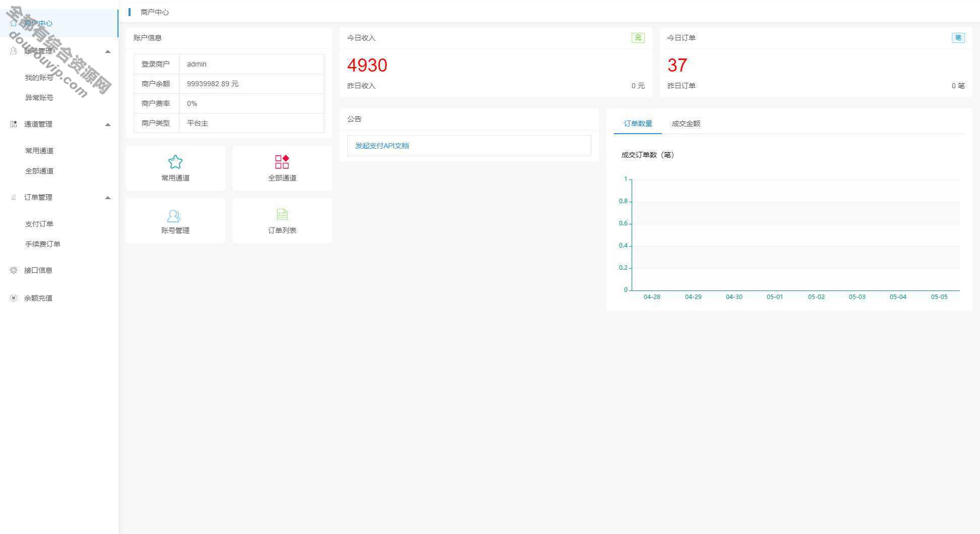
Task: Click the 常用通道 shortcut card label
Action: (175, 178)
